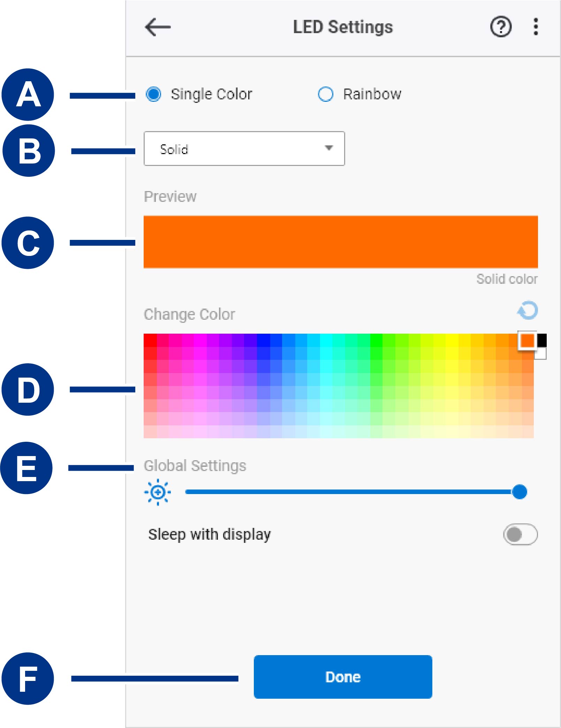Image resolution: width=561 pixels, height=728 pixels.
Task: Pick pure red in the top-left palette cell
Action: point(150,340)
